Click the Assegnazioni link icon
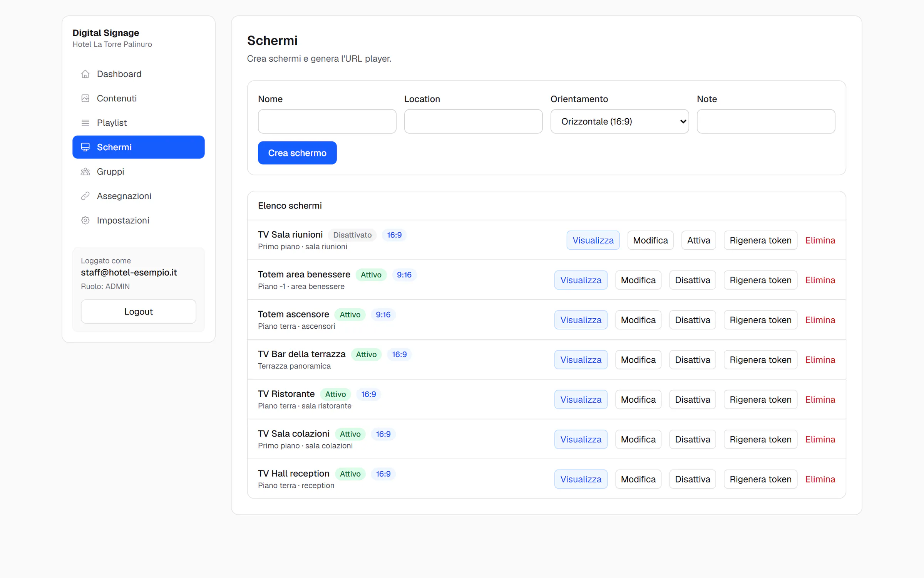924x578 pixels. pos(85,196)
